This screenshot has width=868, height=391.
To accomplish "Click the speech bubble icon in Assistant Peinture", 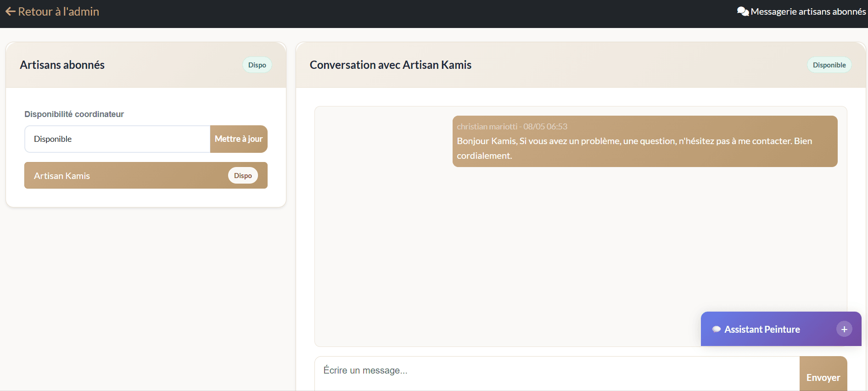I will (716, 329).
